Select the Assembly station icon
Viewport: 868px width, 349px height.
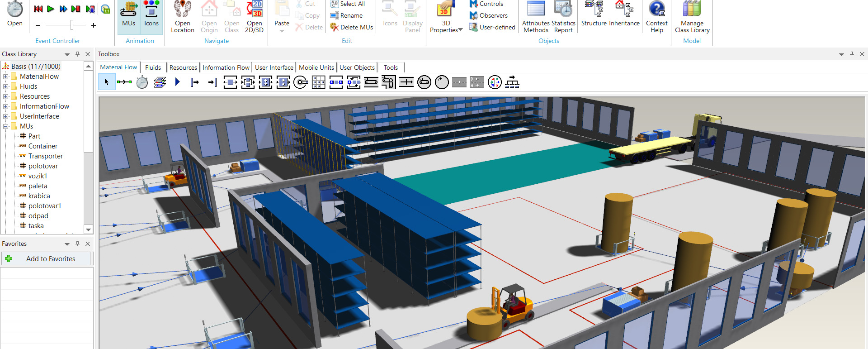pos(265,82)
